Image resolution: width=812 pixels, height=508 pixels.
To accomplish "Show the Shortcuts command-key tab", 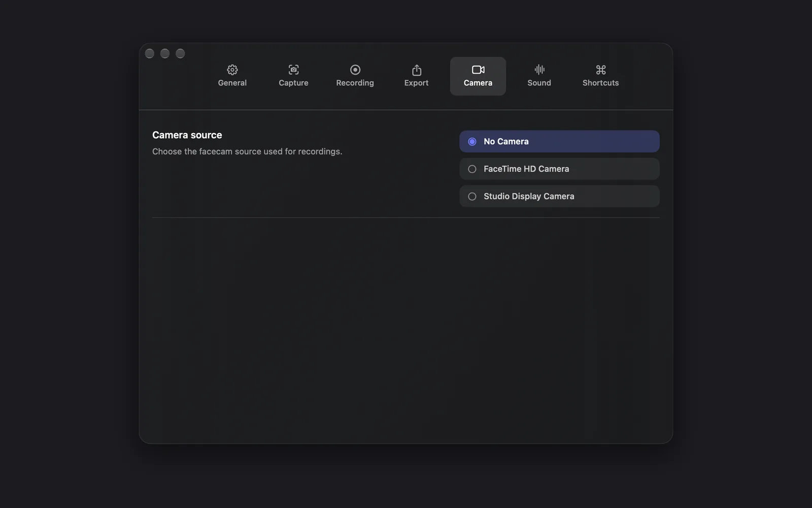I will 600,76.
